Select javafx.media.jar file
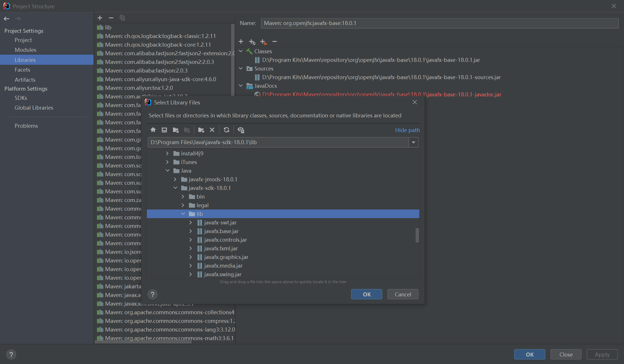 pos(223,266)
